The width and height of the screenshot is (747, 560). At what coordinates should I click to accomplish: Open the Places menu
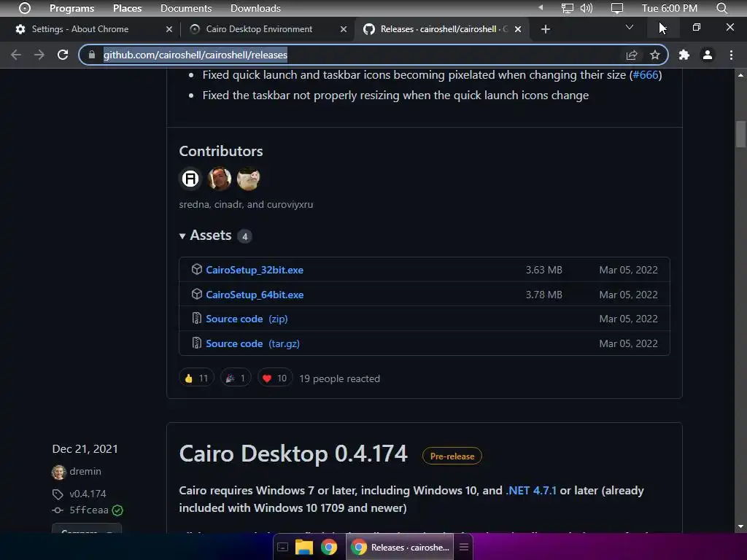[x=127, y=8]
